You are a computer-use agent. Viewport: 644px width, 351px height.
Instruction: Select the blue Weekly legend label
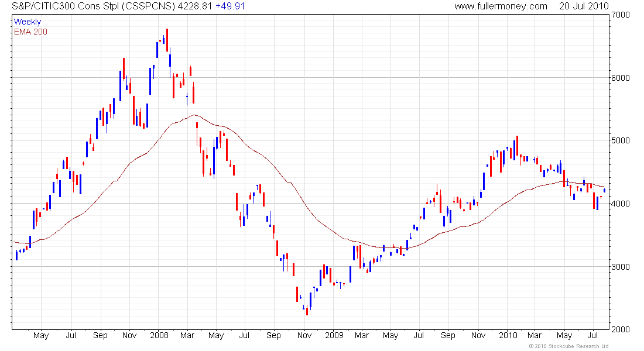pos(28,22)
